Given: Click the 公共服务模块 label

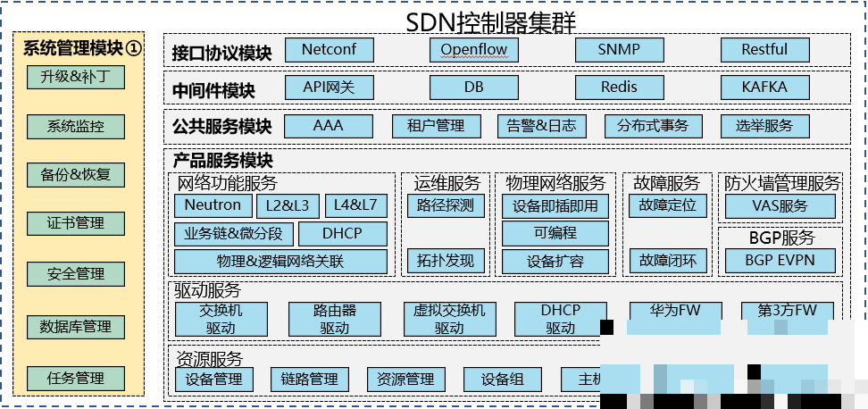Looking at the screenshot, I should point(222,128).
